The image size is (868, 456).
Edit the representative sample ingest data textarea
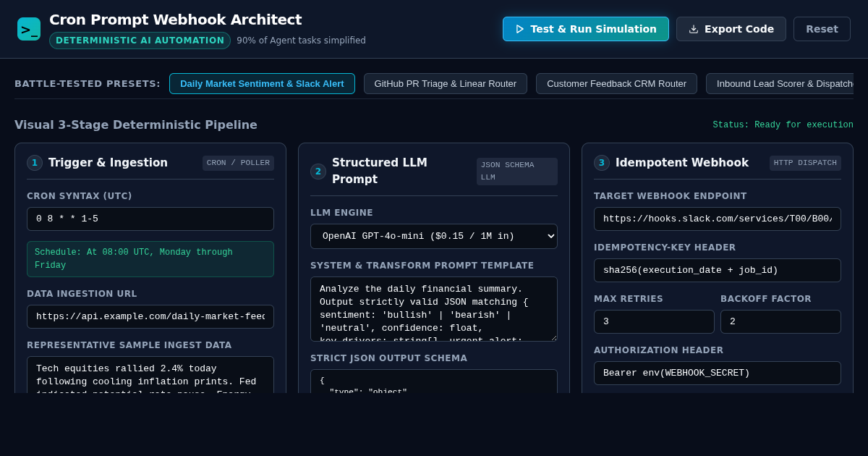pos(150,375)
